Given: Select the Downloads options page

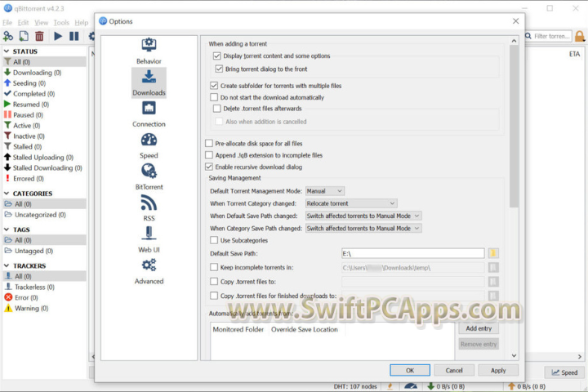Looking at the screenshot, I should pyautogui.click(x=149, y=82).
